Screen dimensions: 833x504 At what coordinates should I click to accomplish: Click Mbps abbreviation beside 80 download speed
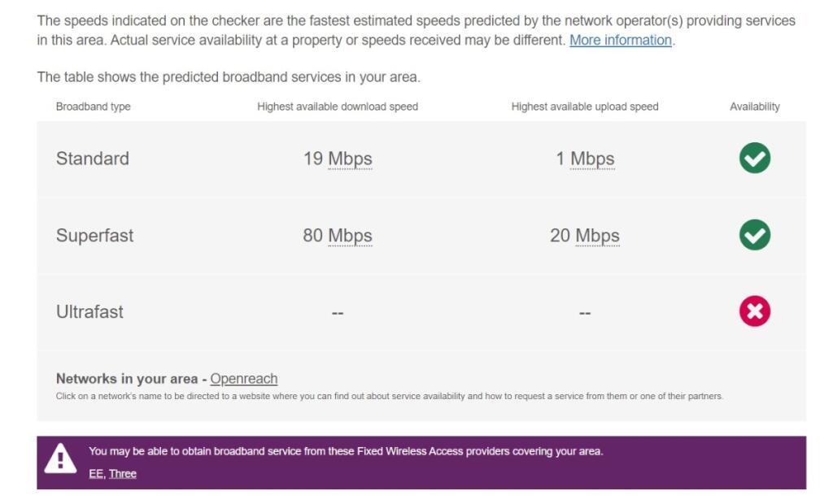click(350, 236)
